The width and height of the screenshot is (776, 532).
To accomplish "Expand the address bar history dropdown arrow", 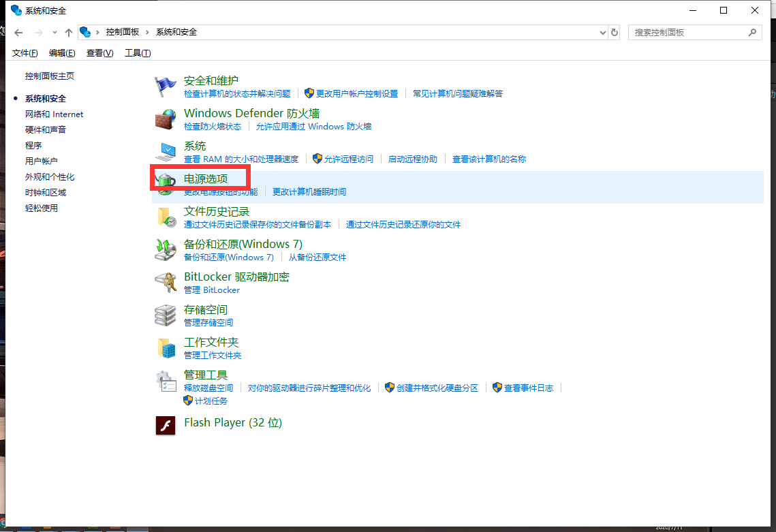I will coord(602,33).
